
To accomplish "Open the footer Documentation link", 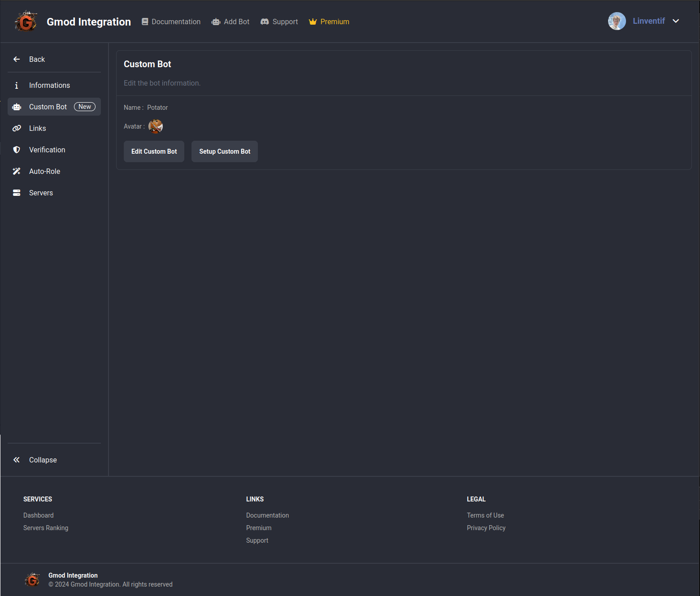I will [268, 515].
